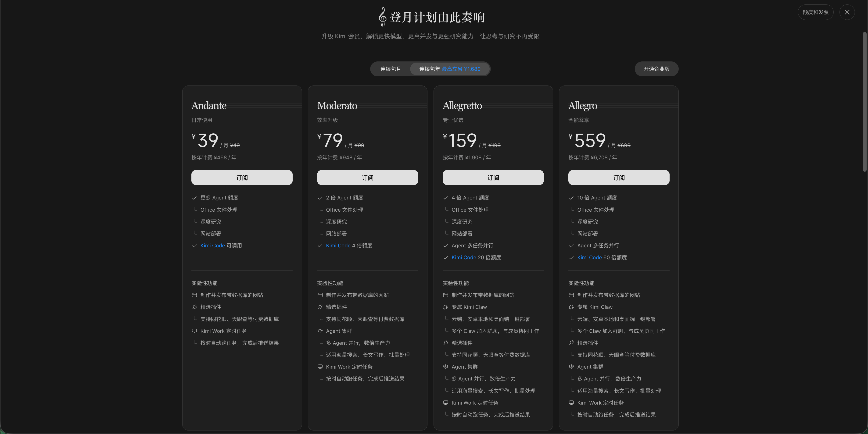
Task: Click 按年计费 ¥948 / 年 text
Action: [x=340, y=157]
